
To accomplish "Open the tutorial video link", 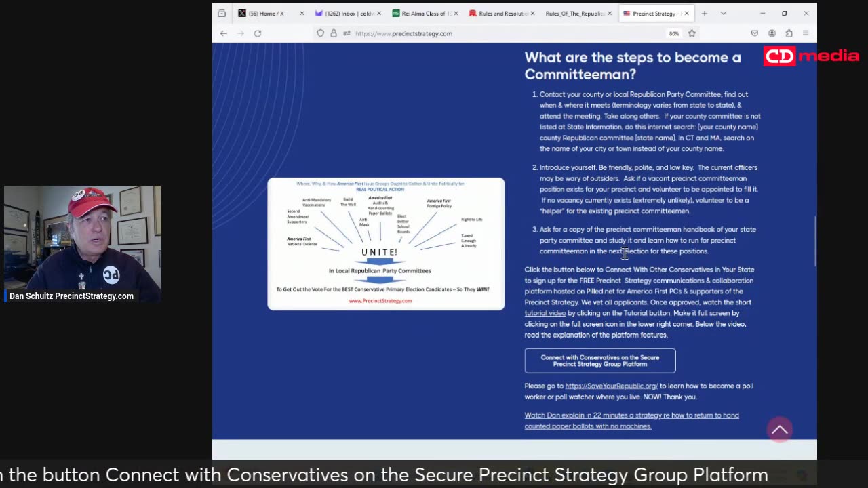I will pyautogui.click(x=545, y=313).
